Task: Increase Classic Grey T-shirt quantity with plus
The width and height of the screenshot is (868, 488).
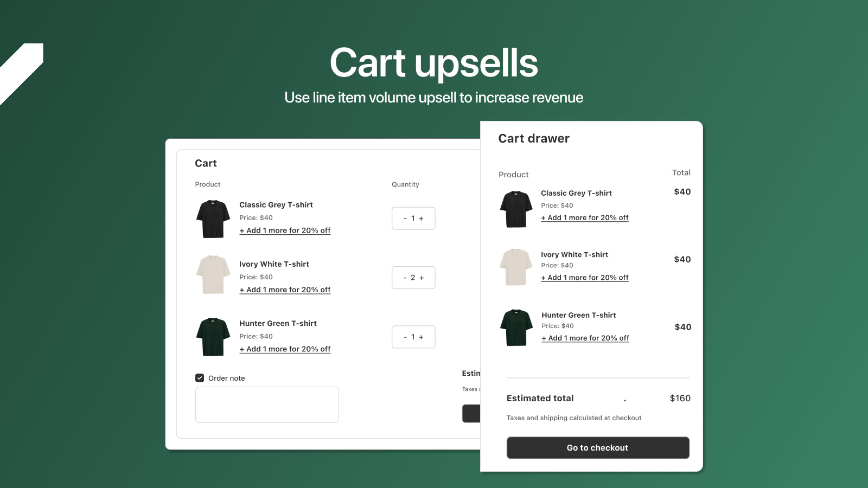Action: pos(422,218)
